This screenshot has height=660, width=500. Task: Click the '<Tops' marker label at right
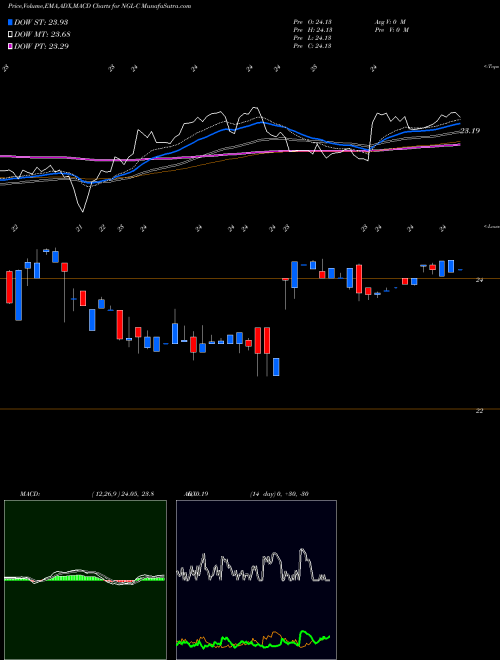(491, 67)
